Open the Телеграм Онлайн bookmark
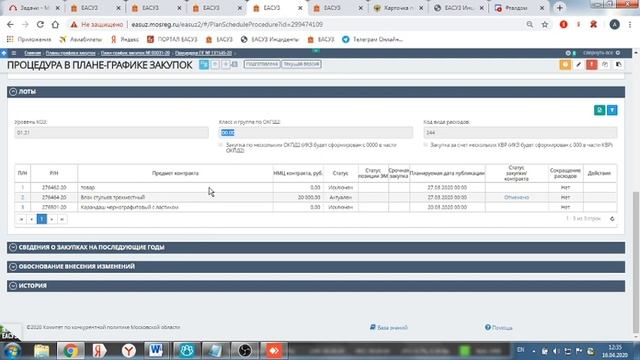Viewport: 640px width, 360px height. tap(373, 40)
